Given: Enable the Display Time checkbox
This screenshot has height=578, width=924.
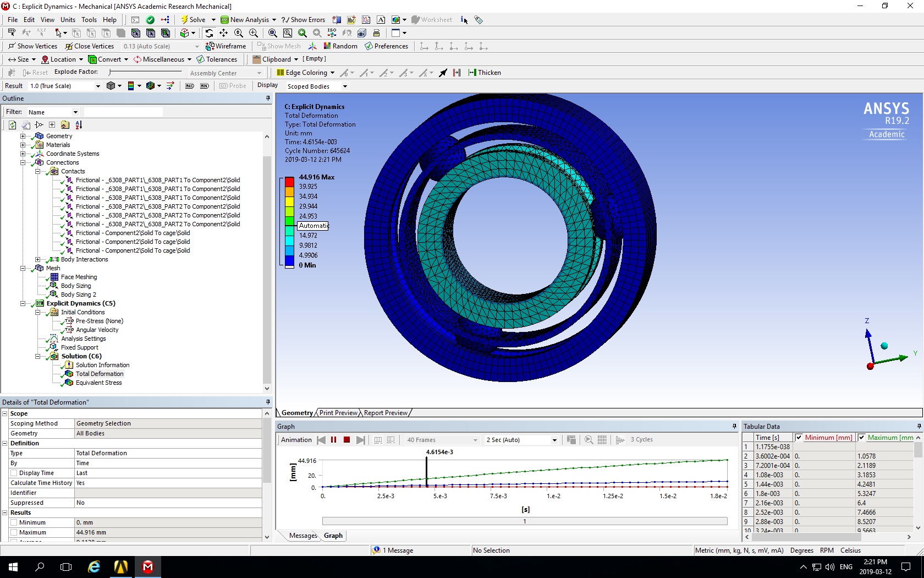Looking at the screenshot, I should pyautogui.click(x=14, y=473).
